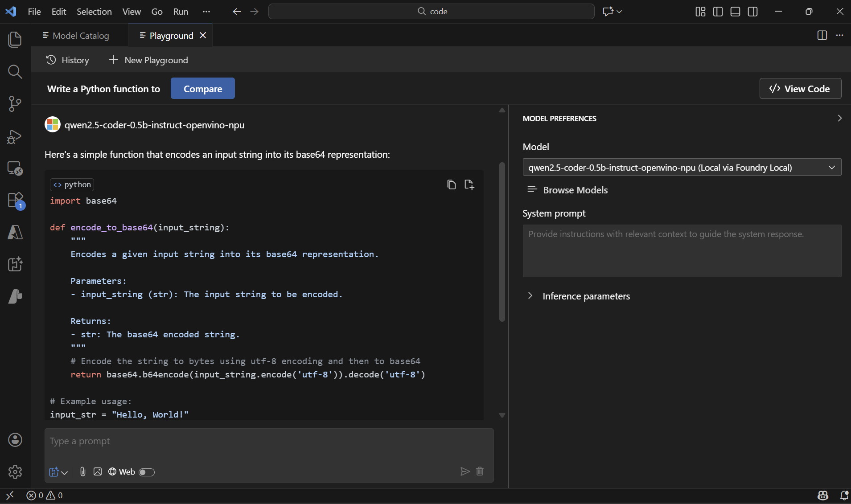
Task: Open the Manage gear menu
Action: click(15, 472)
